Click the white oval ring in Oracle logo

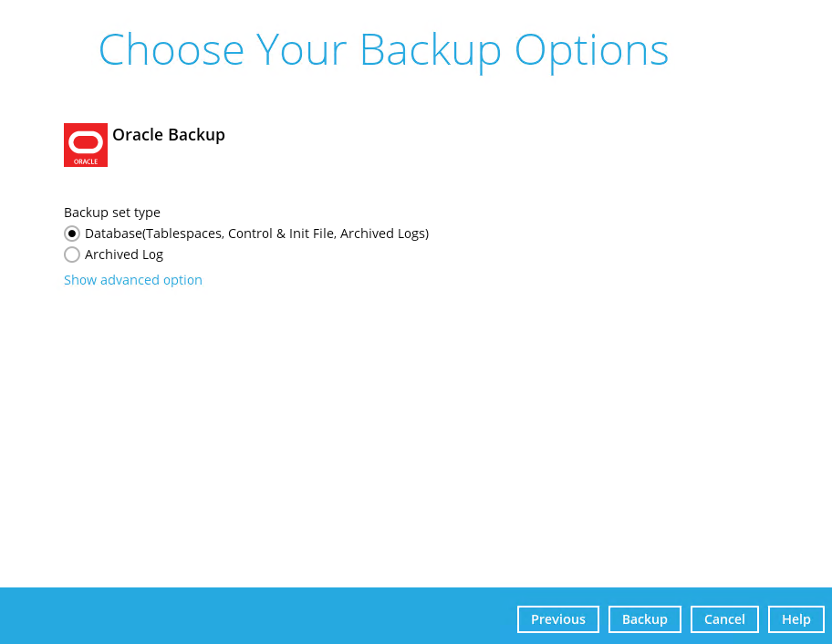[86, 141]
